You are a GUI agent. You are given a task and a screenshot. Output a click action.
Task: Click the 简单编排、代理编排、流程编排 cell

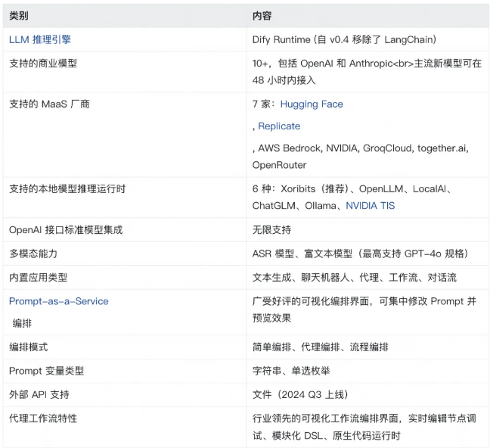tap(367, 347)
